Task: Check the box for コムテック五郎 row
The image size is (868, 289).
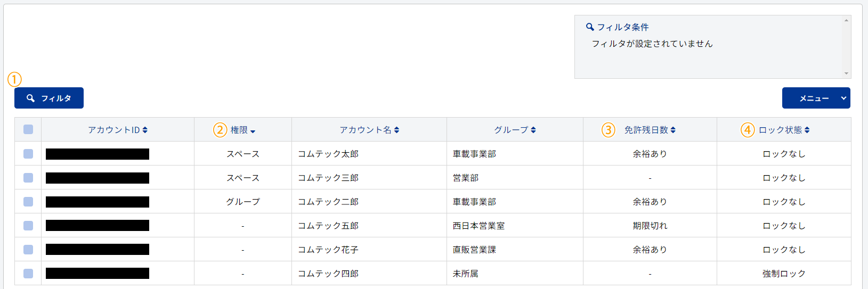Action: pos(28,226)
